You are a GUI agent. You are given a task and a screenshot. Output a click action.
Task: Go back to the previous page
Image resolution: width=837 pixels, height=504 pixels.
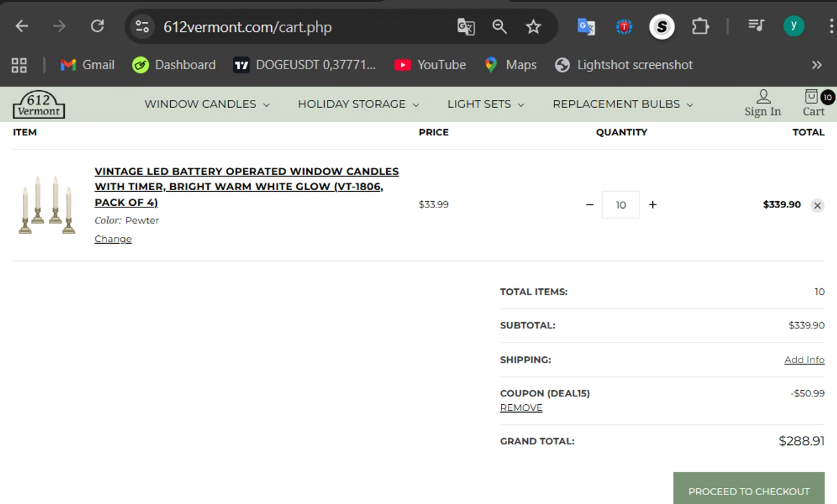22,26
